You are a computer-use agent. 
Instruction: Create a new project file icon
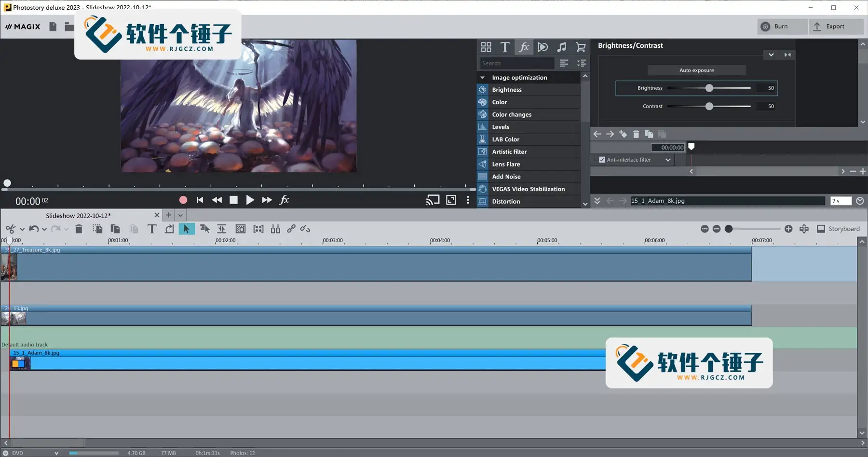point(53,27)
